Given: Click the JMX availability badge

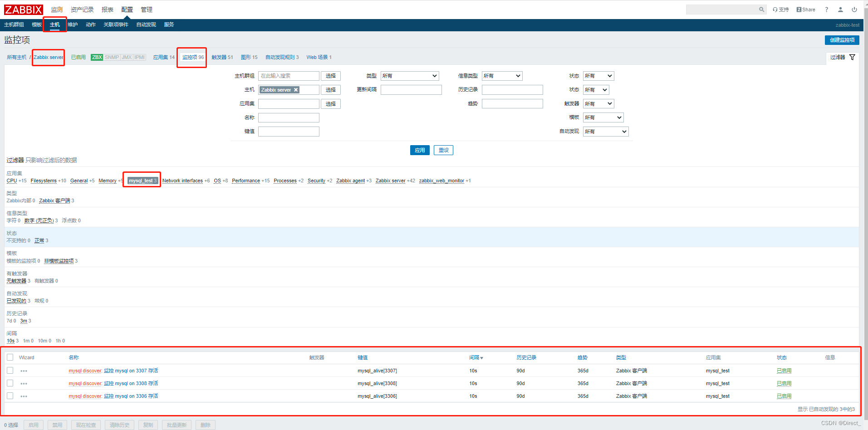Looking at the screenshot, I should (x=127, y=57).
